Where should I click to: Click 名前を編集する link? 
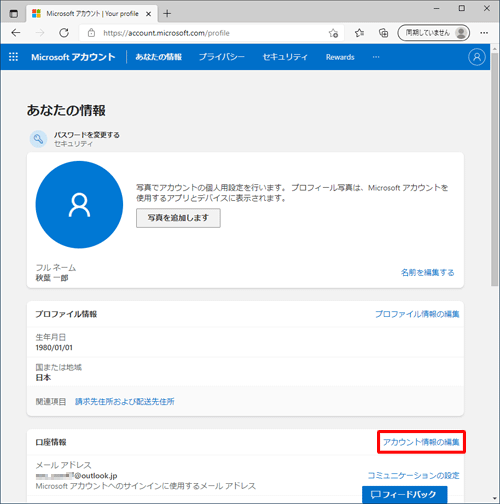(x=427, y=273)
